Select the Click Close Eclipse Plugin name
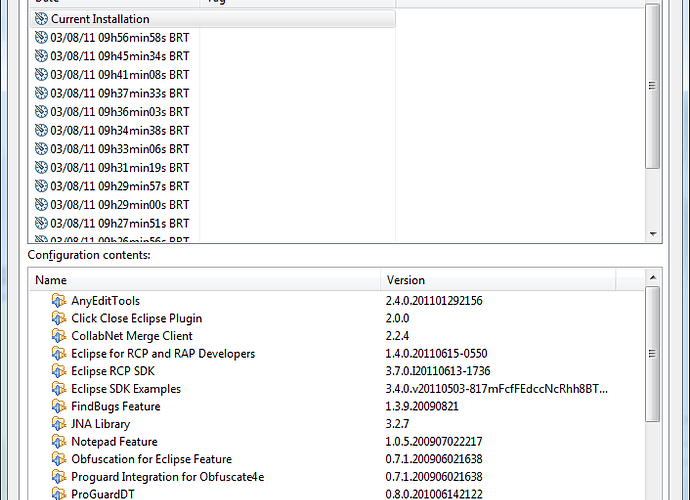Viewport: 690px width, 500px height. (x=137, y=318)
